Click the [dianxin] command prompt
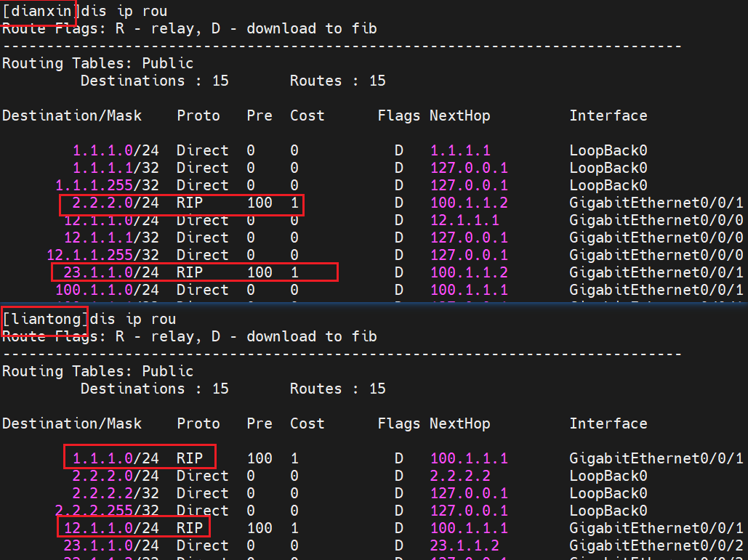 point(39,11)
